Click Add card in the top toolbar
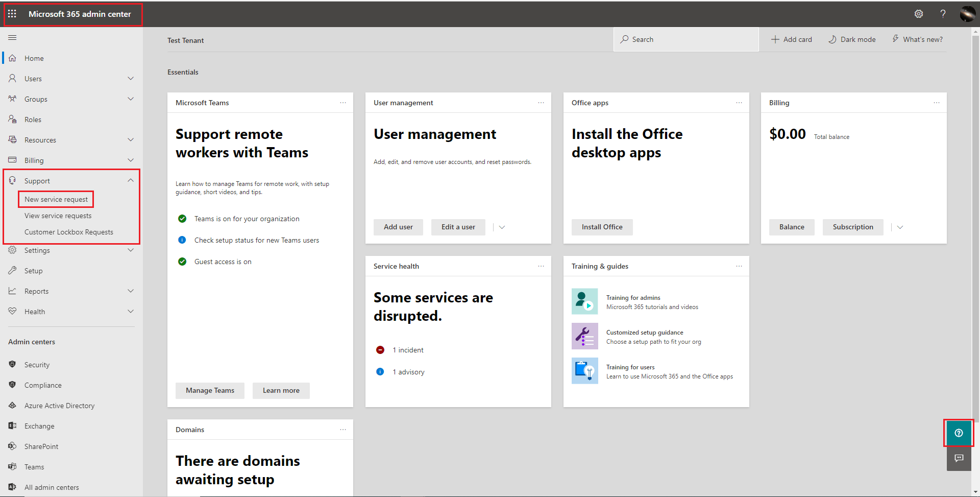This screenshot has height=497, width=980. coord(791,39)
